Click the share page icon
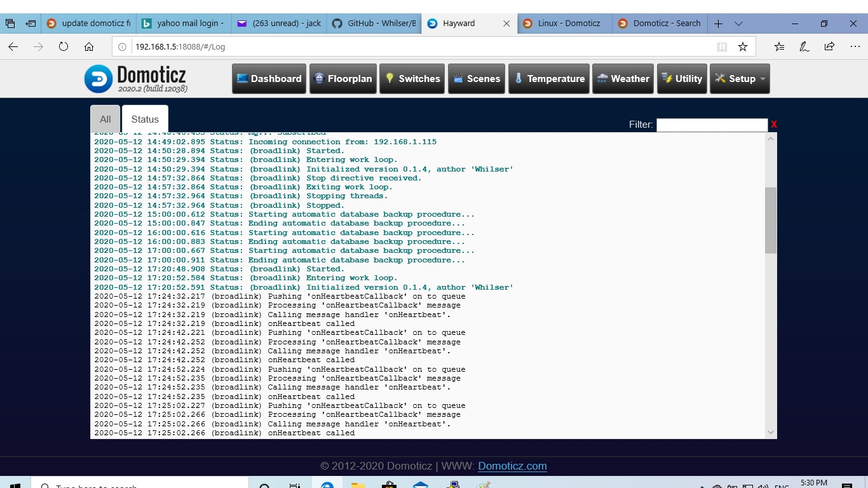 pos(829,46)
